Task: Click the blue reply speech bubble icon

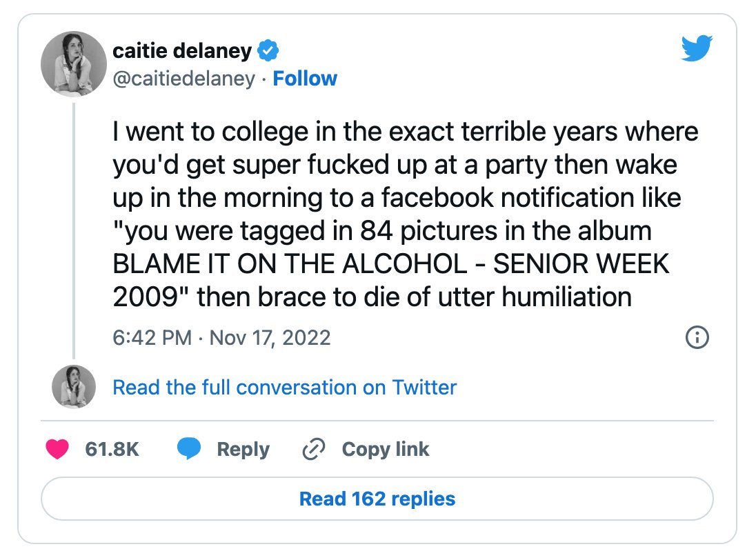Action: 188,449
